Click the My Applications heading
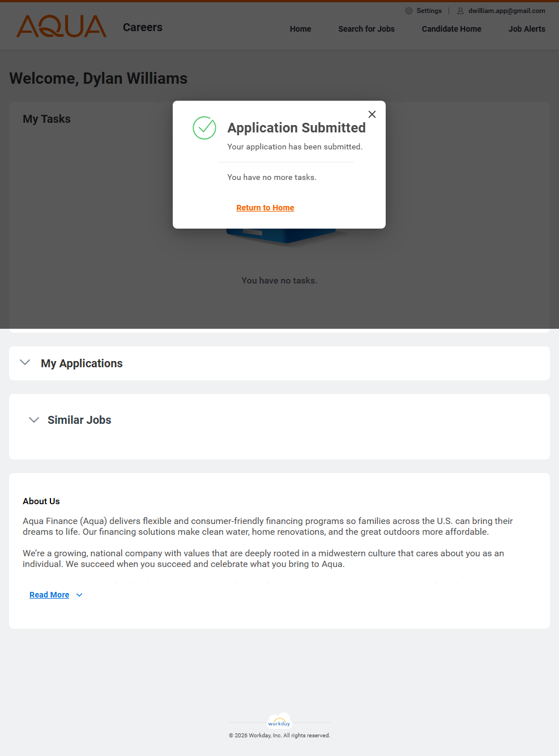The height and width of the screenshot is (756, 559). 82,363
